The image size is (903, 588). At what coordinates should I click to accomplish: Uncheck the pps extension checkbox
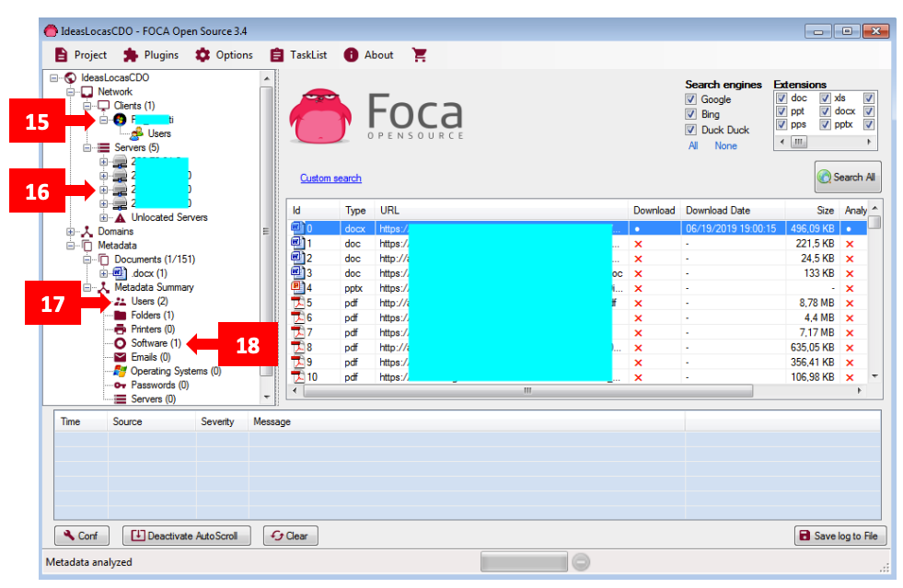coord(781,124)
